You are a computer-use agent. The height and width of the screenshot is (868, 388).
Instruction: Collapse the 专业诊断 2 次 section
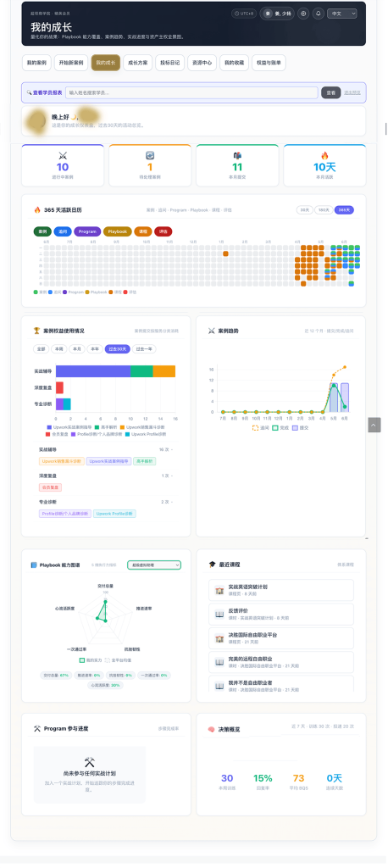[106, 502]
